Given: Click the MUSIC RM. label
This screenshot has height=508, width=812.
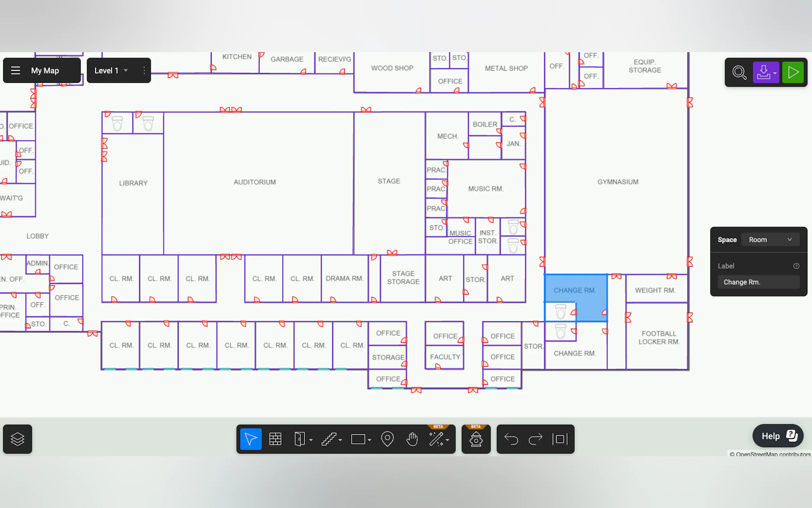Looking at the screenshot, I should coord(486,189).
